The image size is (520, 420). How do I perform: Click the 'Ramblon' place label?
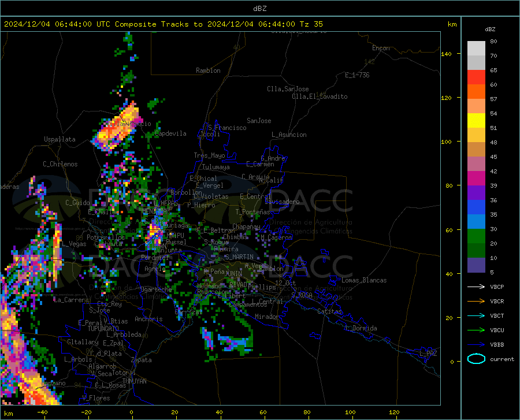208,70
